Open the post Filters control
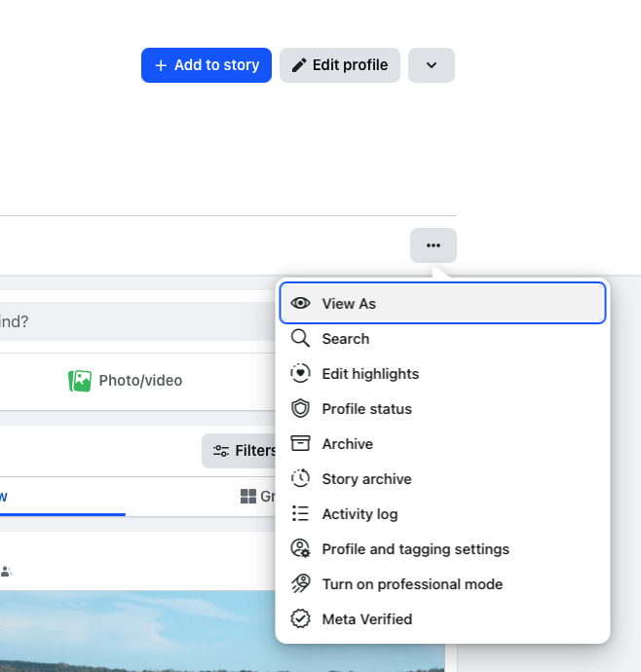The width and height of the screenshot is (641, 672). 243,451
